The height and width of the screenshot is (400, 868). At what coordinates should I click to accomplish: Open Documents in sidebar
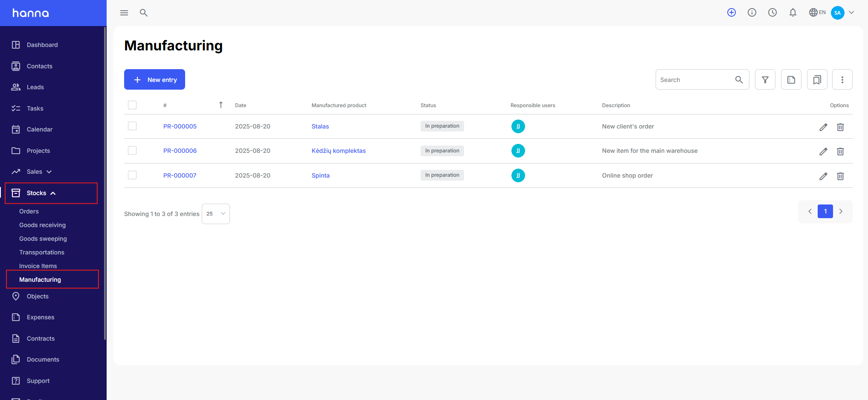pos(43,359)
